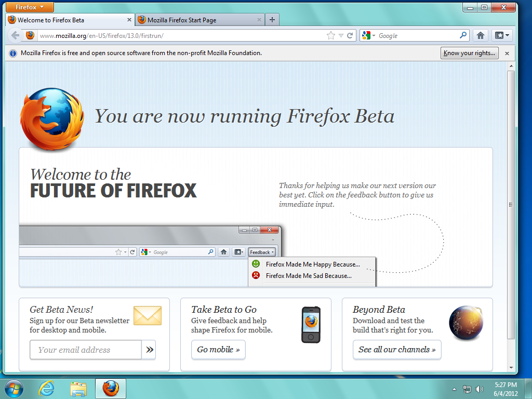
Task: Submit email with double-arrow button
Action: [x=149, y=350]
